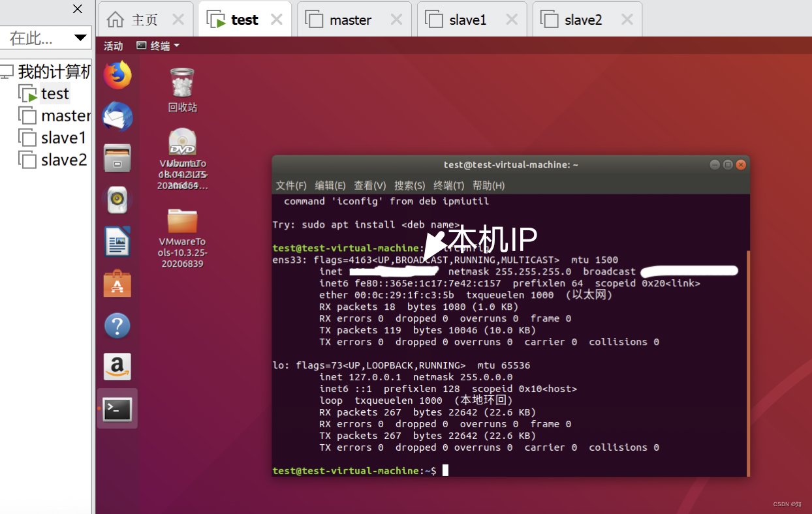Open Ubuntu Software store icon
This screenshot has width=812, height=514.
(x=117, y=284)
